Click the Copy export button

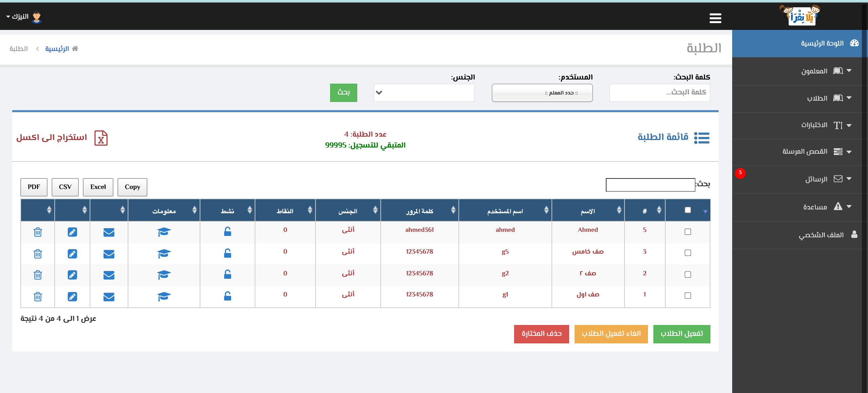point(132,187)
